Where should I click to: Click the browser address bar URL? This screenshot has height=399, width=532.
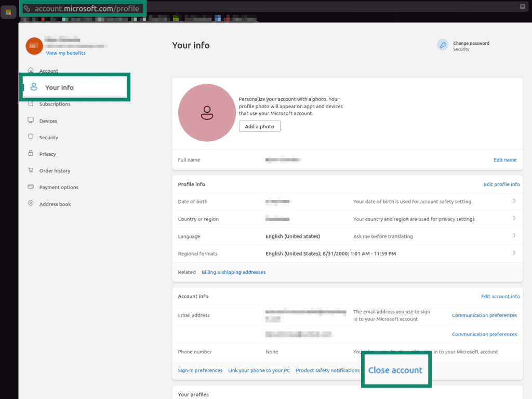coord(87,8)
